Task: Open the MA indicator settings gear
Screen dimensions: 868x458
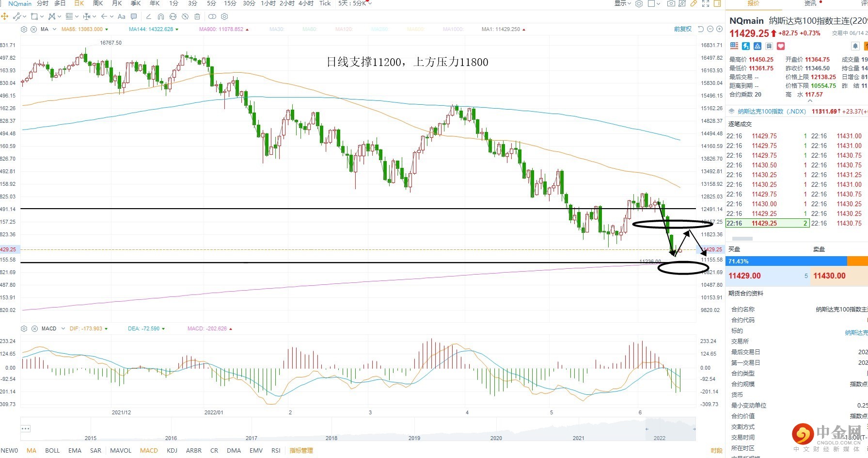Action: [x=24, y=29]
